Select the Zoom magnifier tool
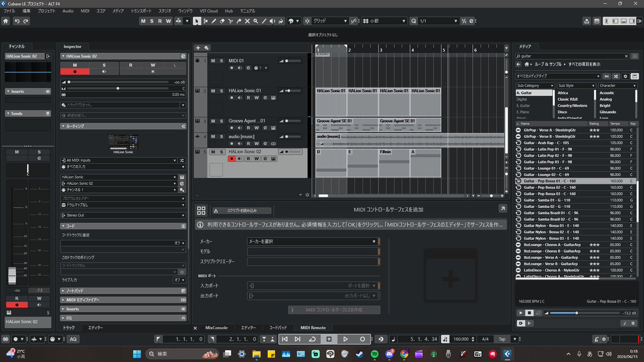The image size is (644, 362). (256, 21)
